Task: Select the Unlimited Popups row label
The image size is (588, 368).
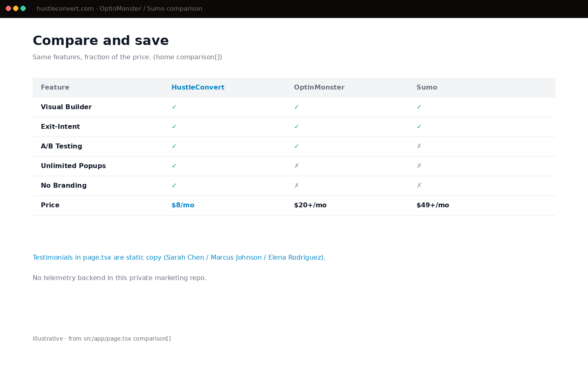Action: 73,166
